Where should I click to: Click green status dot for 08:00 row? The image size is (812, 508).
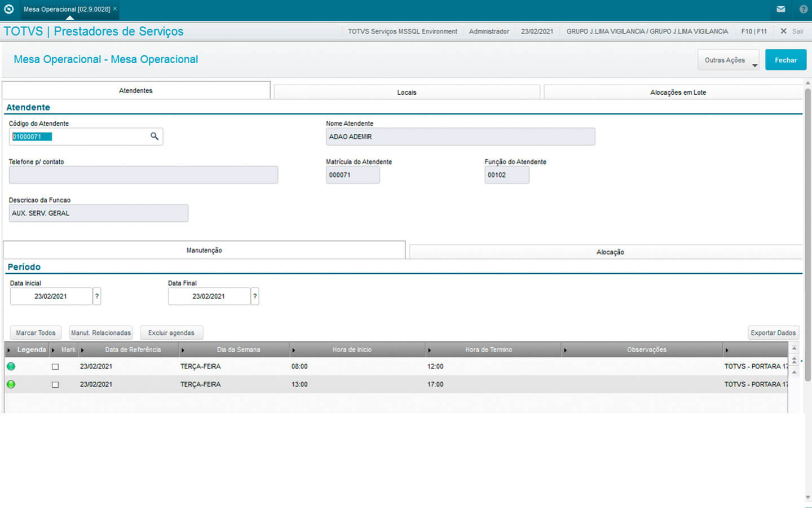coord(11,366)
